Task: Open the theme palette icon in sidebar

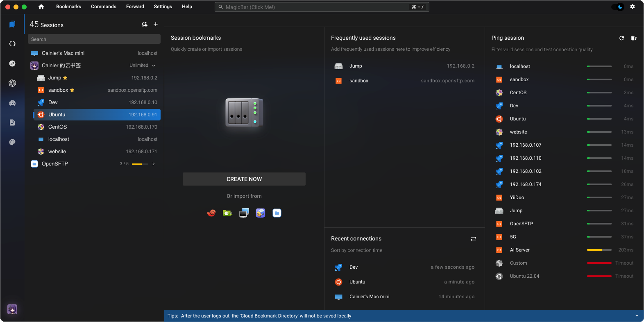Action: 12,142
